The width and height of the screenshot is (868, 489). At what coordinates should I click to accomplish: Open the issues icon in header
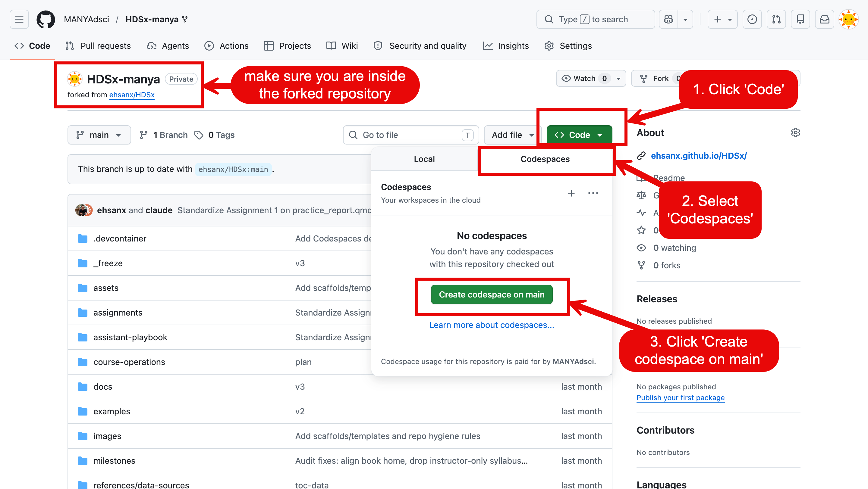[x=752, y=19]
